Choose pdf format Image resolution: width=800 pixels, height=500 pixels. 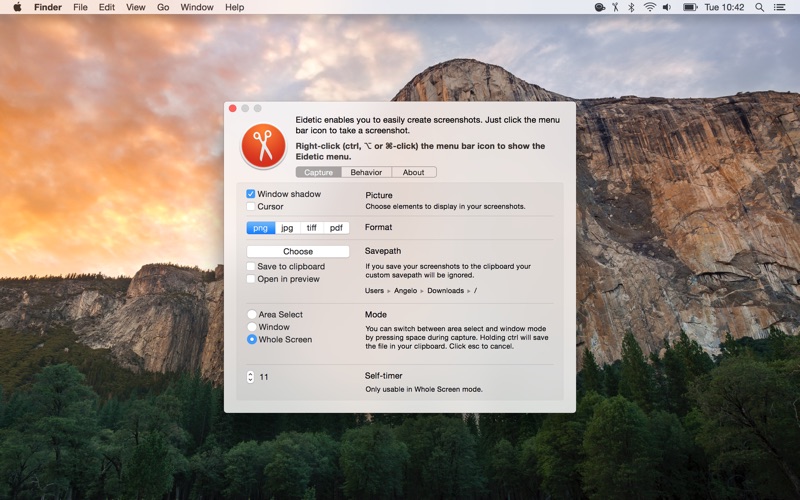tap(336, 228)
